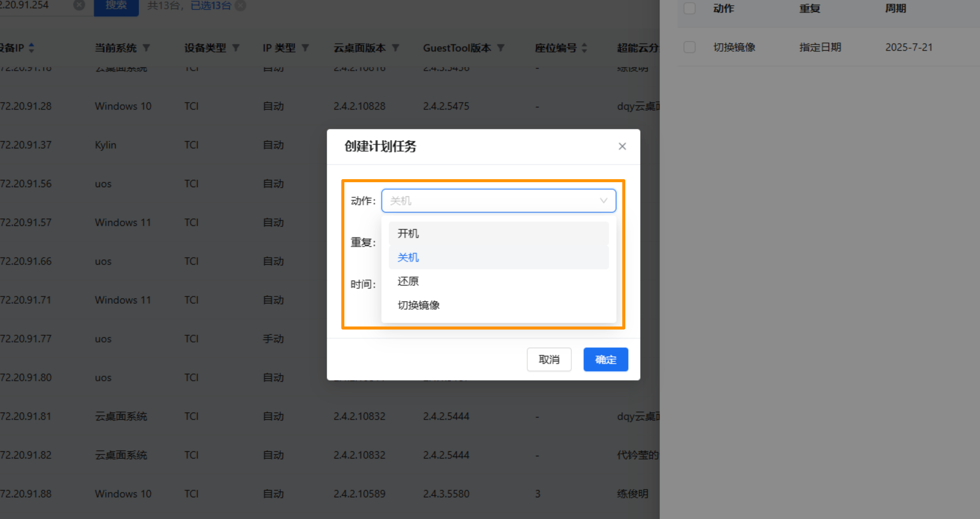Choose 关机 option in dropdown
Image resolution: width=980 pixels, height=519 pixels.
[x=408, y=257]
